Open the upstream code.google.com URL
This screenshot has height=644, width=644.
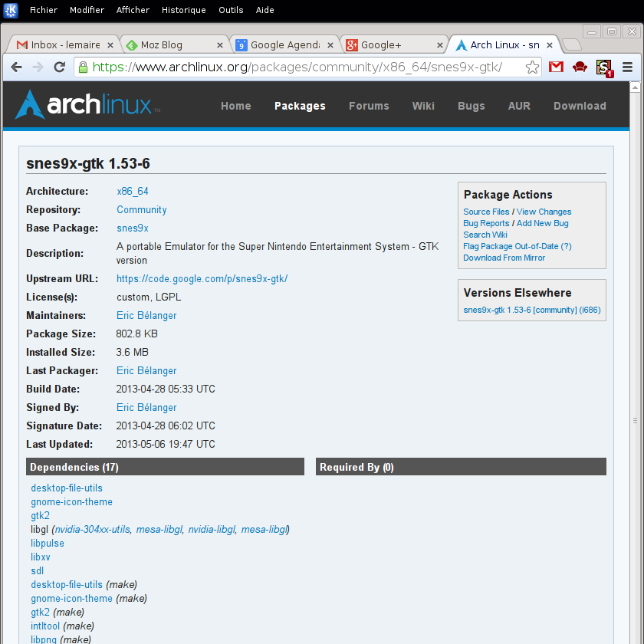(202, 279)
